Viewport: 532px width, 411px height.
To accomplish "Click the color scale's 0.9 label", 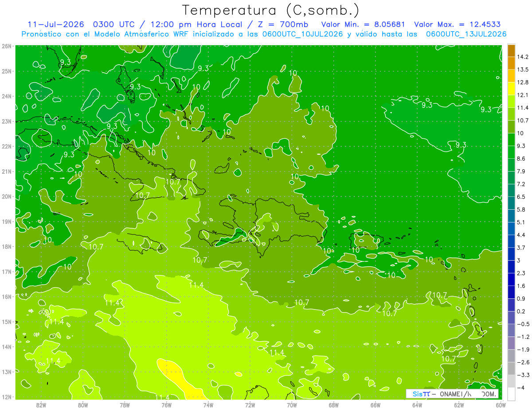I will 521,298.
